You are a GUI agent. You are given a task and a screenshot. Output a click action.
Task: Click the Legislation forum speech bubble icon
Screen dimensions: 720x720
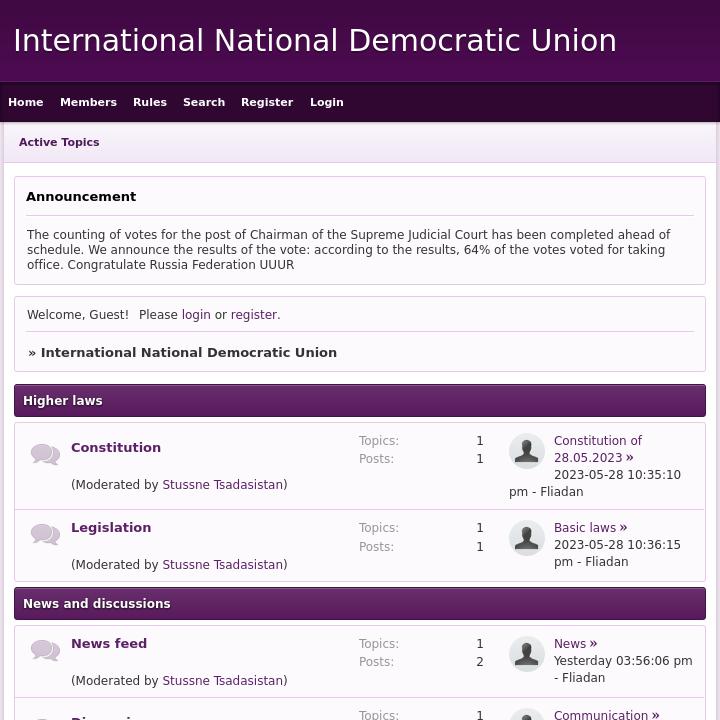pos(45,534)
